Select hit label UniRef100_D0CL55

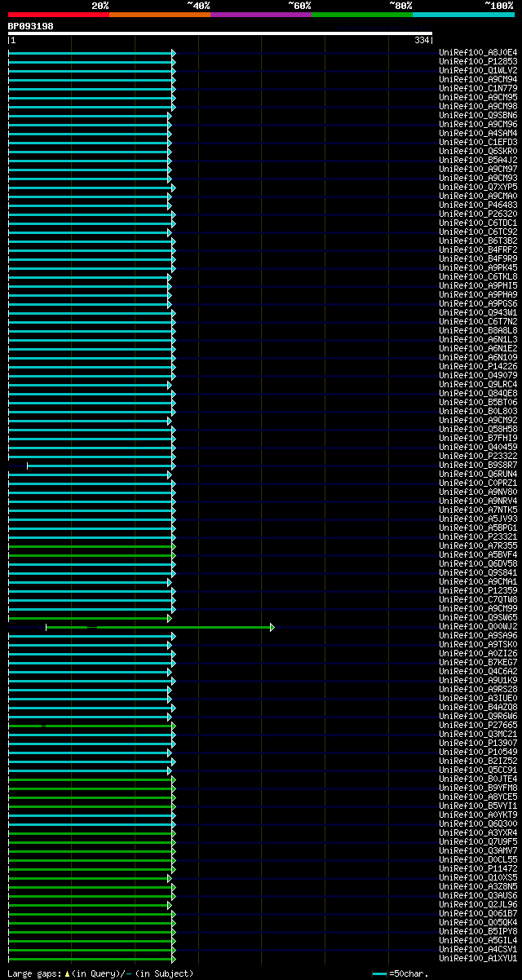pyautogui.click(x=478, y=859)
